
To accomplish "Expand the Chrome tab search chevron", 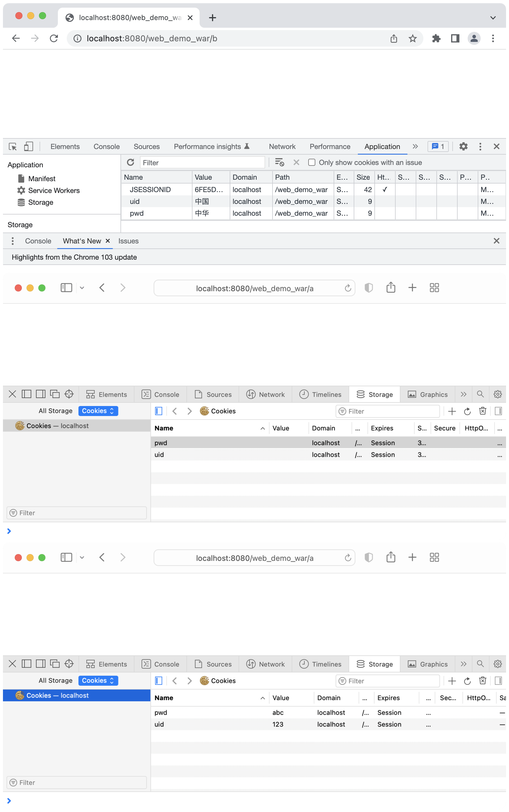I will tap(492, 18).
